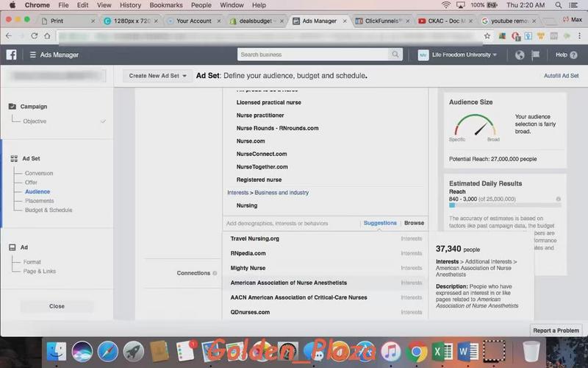Open the Interests breadcrumb link
Image resolution: width=588 pixels, height=368 pixels.
tap(237, 193)
